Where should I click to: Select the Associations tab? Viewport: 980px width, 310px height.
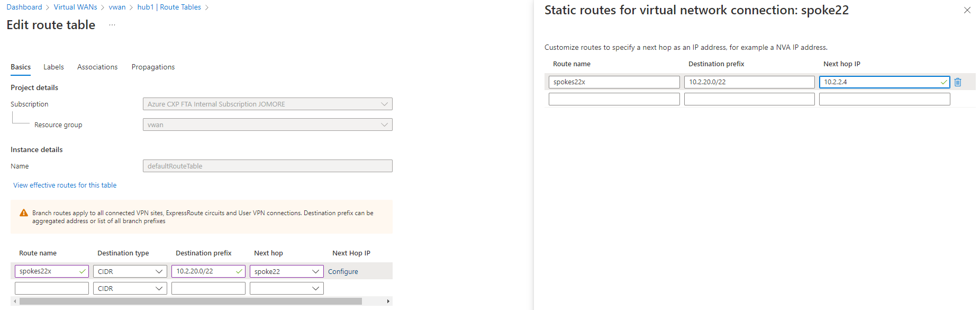pos(97,67)
